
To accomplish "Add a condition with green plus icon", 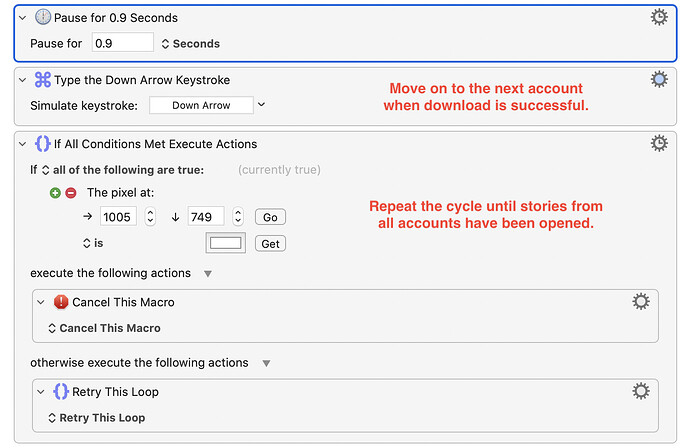I will 55,193.
